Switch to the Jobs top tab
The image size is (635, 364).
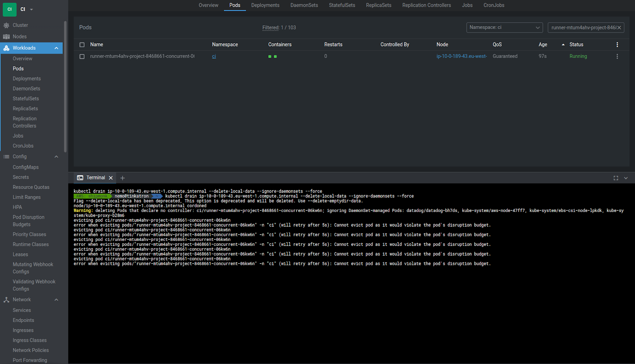tap(467, 5)
